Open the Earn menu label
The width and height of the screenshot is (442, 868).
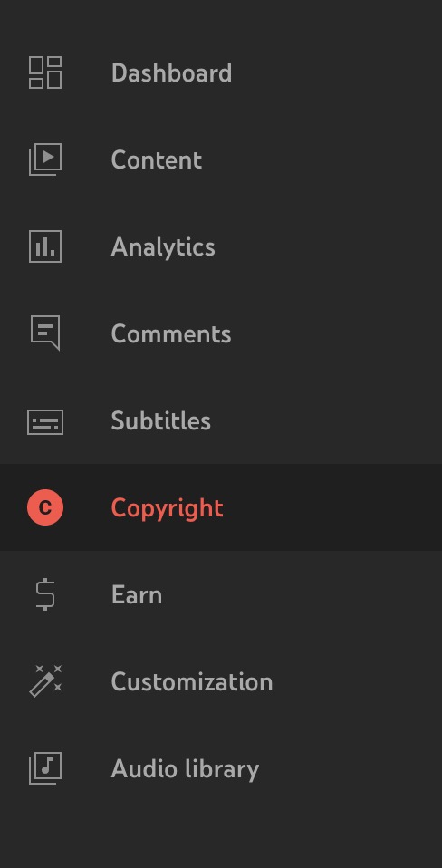137,595
